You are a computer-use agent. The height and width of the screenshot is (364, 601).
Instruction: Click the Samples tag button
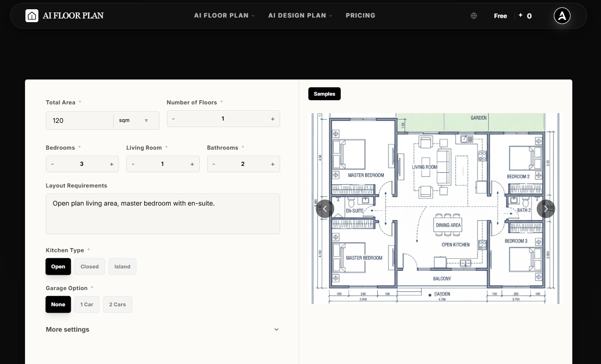click(325, 94)
